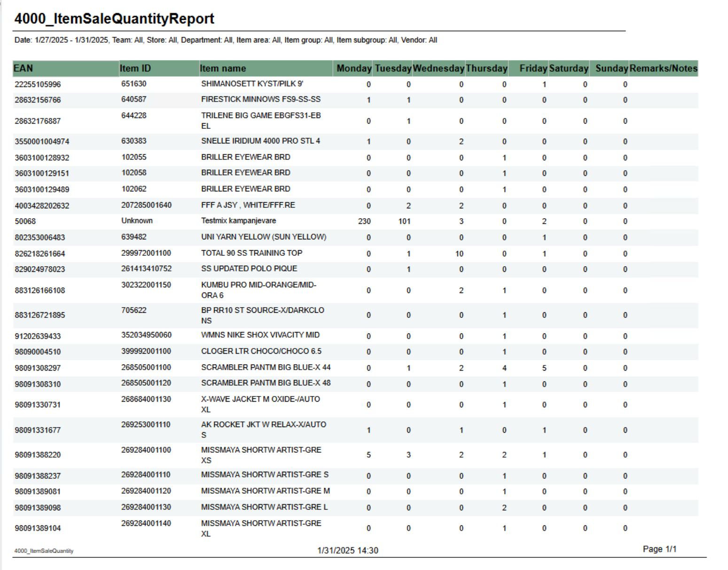Select the Monday column header
The image size is (728, 570).
tap(354, 69)
